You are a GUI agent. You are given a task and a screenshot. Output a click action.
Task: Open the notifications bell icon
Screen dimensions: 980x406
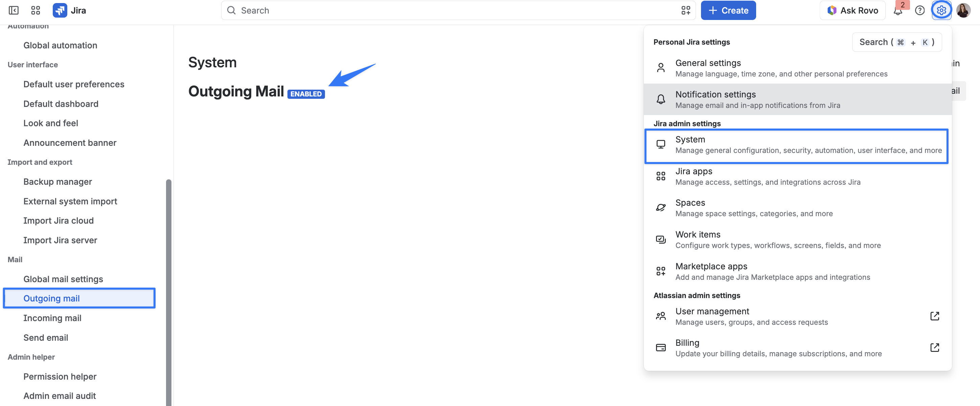coord(898,10)
